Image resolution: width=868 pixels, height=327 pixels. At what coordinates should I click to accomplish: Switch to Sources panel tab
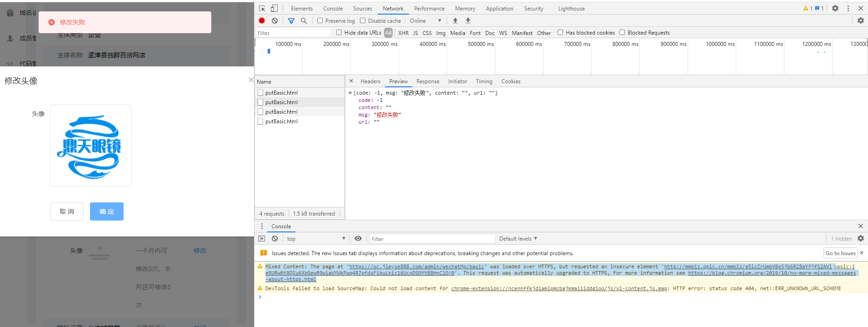[x=363, y=8]
